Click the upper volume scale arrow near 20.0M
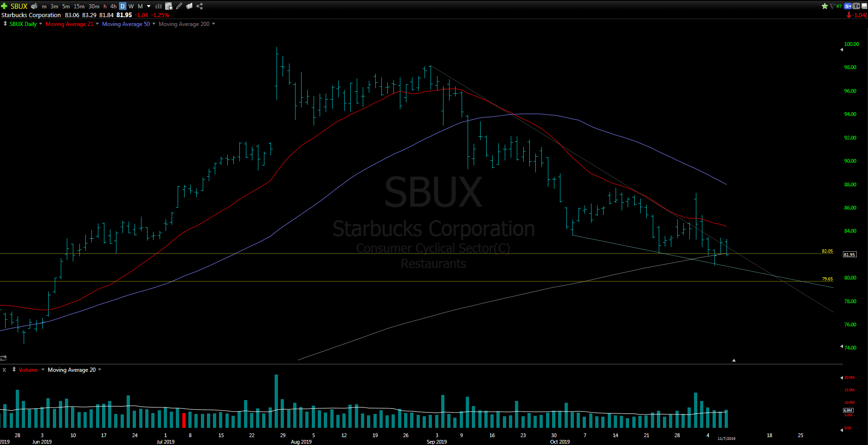Image resolution: width=868 pixels, height=445 pixels. (842, 377)
